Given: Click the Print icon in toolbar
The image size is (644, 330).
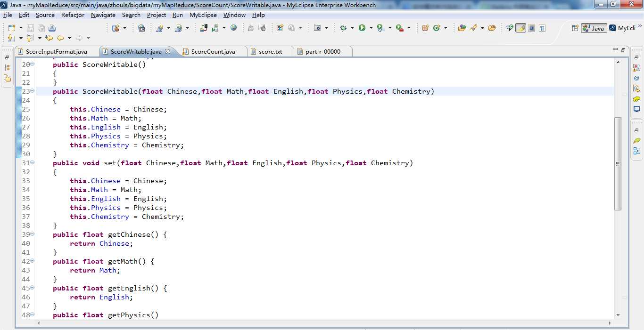Looking at the screenshot, I should coord(52,28).
